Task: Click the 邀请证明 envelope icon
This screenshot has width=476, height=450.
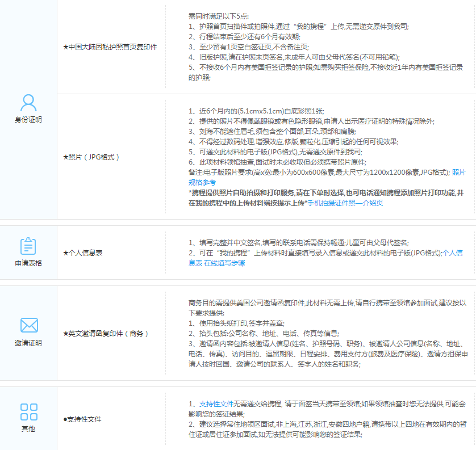Action: click(x=28, y=325)
